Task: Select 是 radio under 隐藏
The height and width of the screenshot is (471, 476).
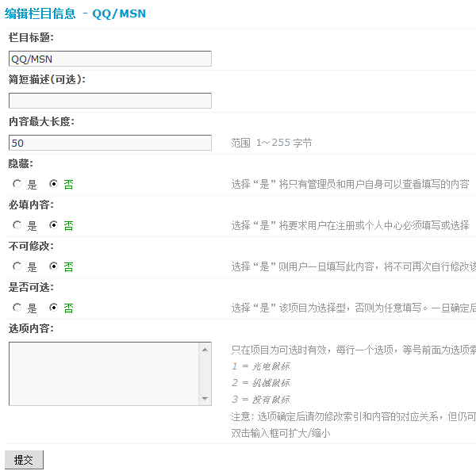Action: 17,184
